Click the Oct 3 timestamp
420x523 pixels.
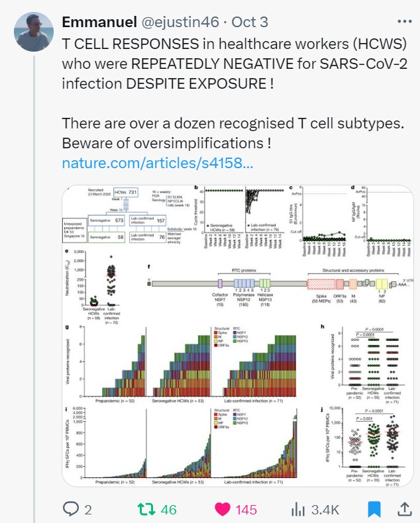click(x=252, y=21)
